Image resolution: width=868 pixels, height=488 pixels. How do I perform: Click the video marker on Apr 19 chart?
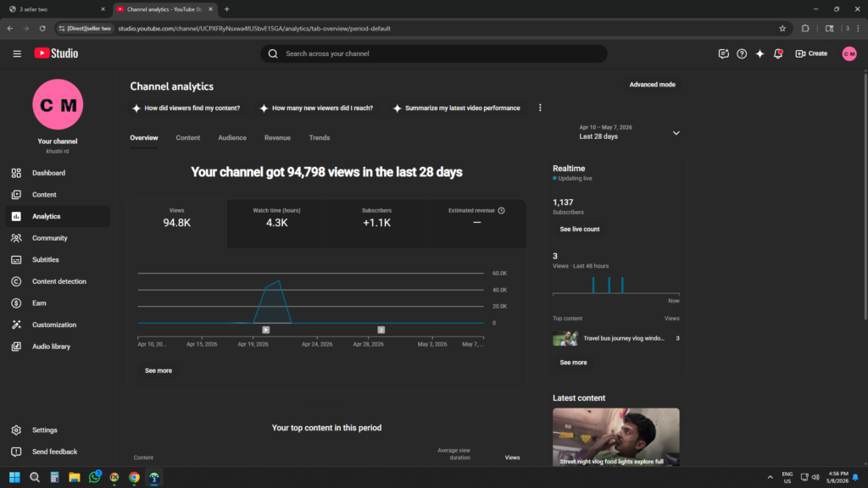[265, 330]
